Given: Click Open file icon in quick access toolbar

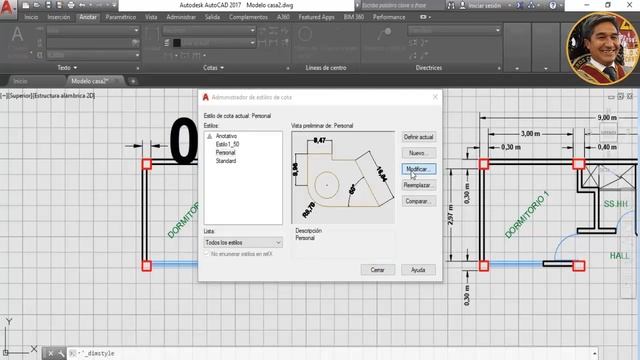Looking at the screenshot, I should point(37,5).
